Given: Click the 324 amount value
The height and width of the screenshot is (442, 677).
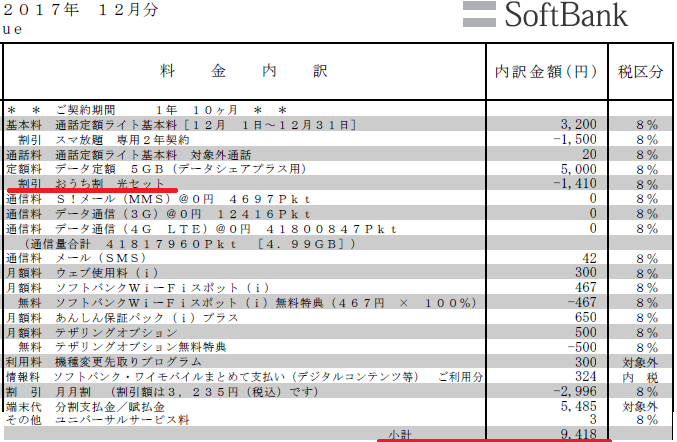Looking at the screenshot, I should pos(585,376).
